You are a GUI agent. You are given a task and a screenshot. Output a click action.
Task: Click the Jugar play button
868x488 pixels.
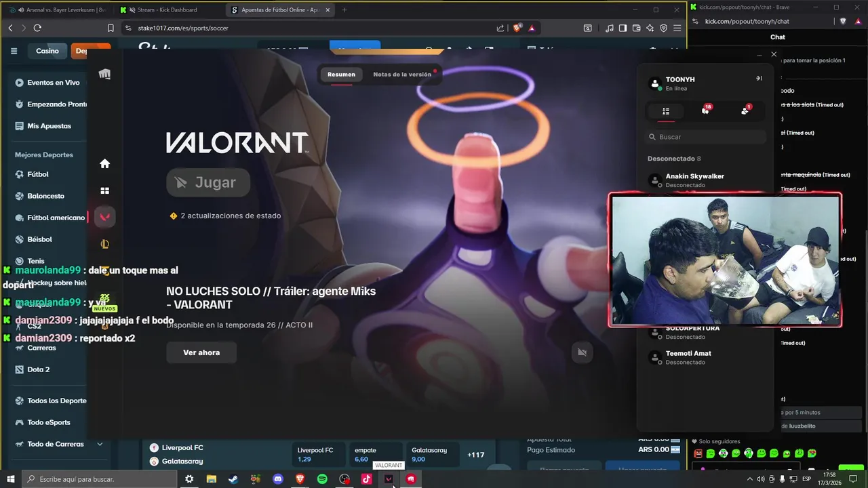pos(208,182)
